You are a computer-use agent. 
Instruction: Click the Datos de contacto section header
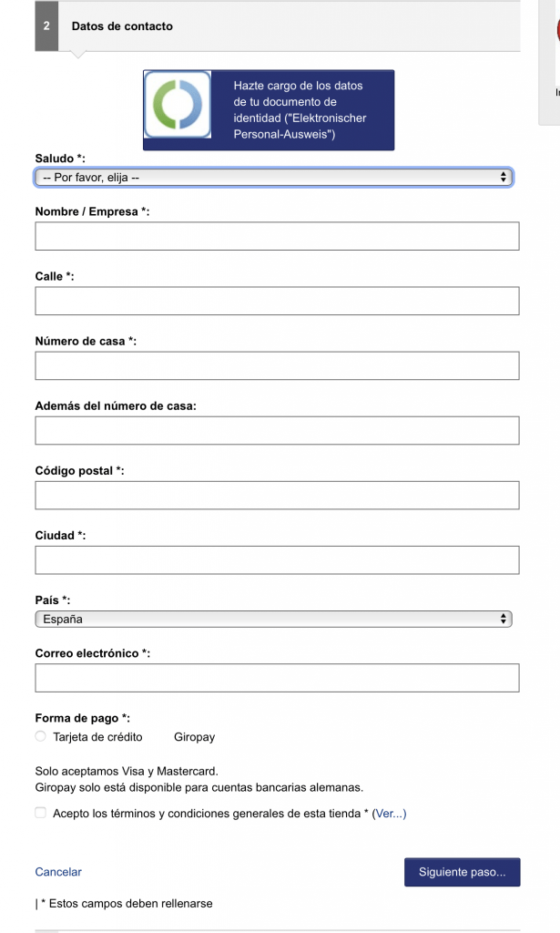pyautogui.click(x=122, y=26)
